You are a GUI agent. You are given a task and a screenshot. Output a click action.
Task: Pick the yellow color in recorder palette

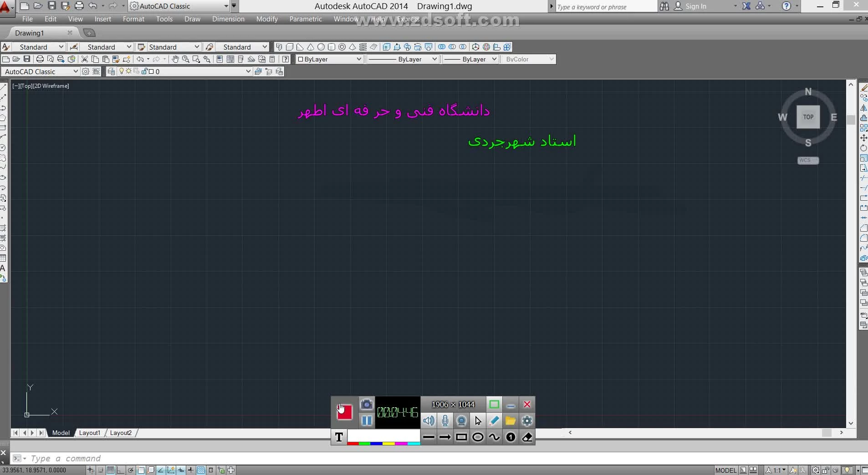coord(388,443)
